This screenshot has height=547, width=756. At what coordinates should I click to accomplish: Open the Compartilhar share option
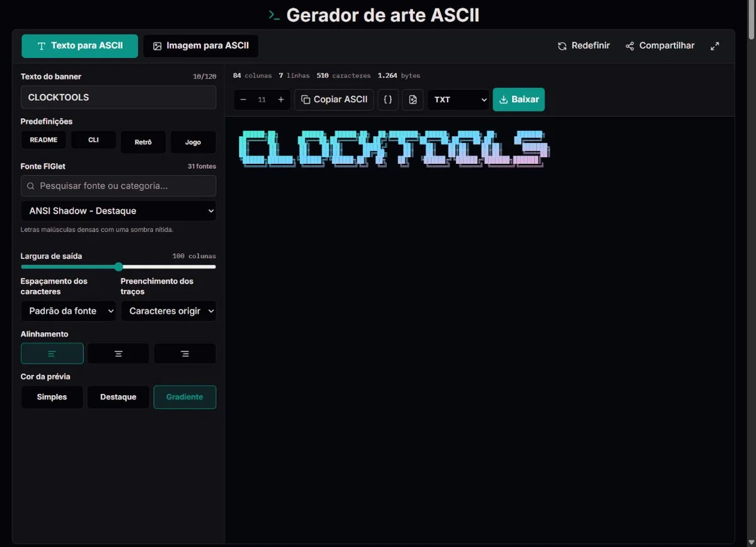660,46
